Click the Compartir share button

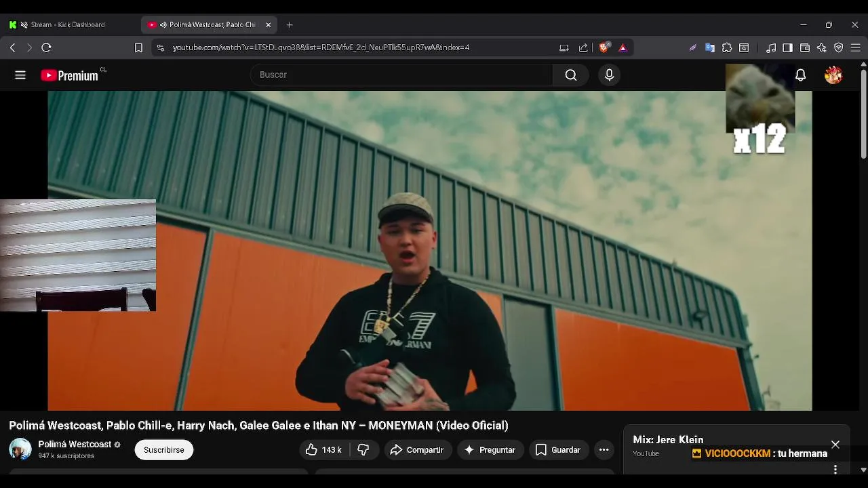pyautogui.click(x=417, y=450)
